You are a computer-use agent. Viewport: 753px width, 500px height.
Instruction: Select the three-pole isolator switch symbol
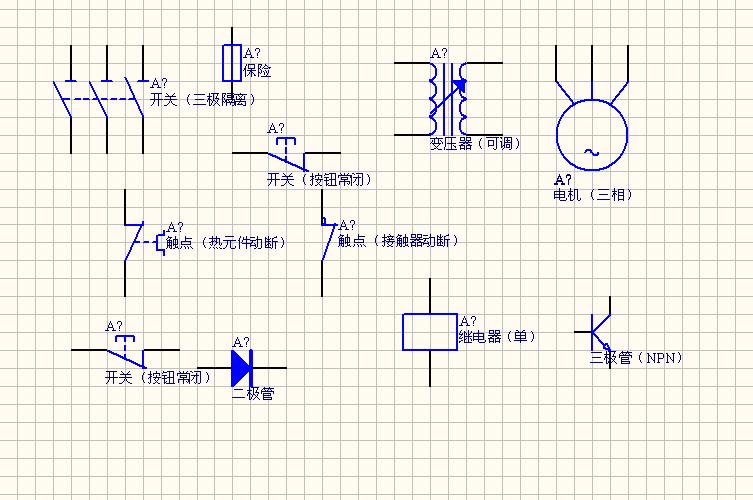coord(100,98)
